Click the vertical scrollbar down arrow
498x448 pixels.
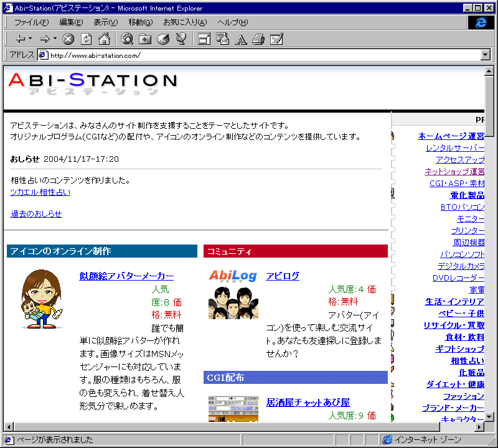click(489, 416)
